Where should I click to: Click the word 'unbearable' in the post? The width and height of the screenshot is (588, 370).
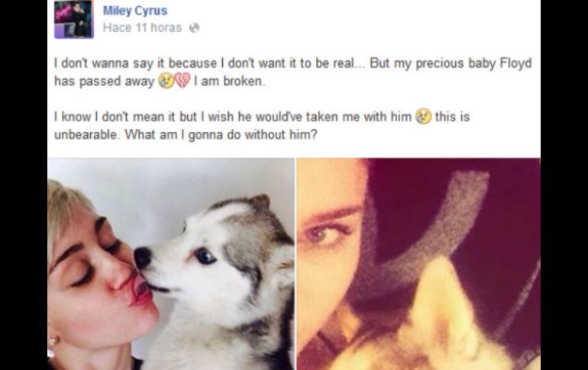(86, 134)
